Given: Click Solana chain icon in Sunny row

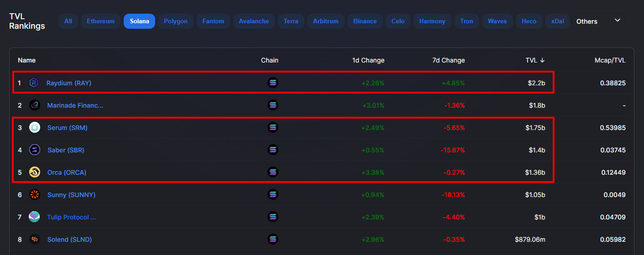Looking at the screenshot, I should [x=272, y=194].
